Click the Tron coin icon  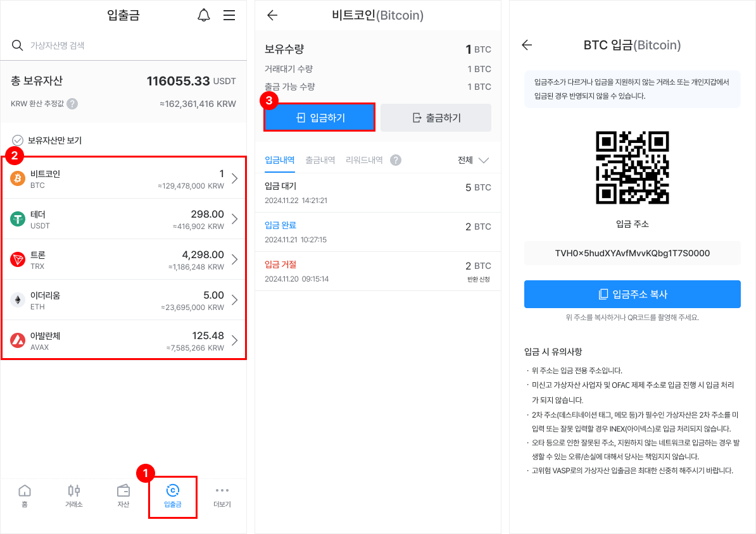click(18, 259)
